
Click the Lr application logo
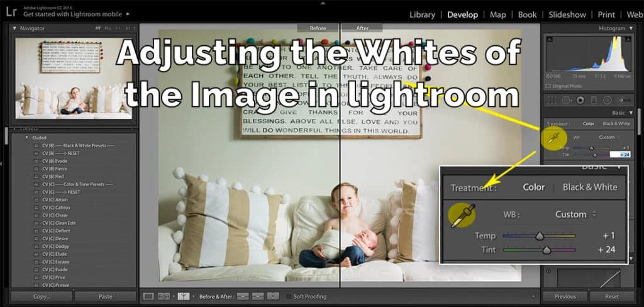[x=11, y=12]
